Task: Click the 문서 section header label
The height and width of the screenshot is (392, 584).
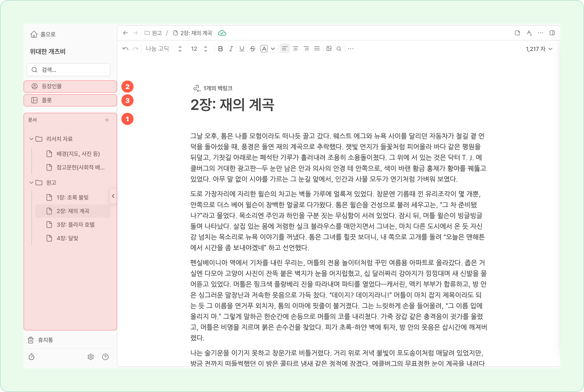Action: (x=32, y=120)
